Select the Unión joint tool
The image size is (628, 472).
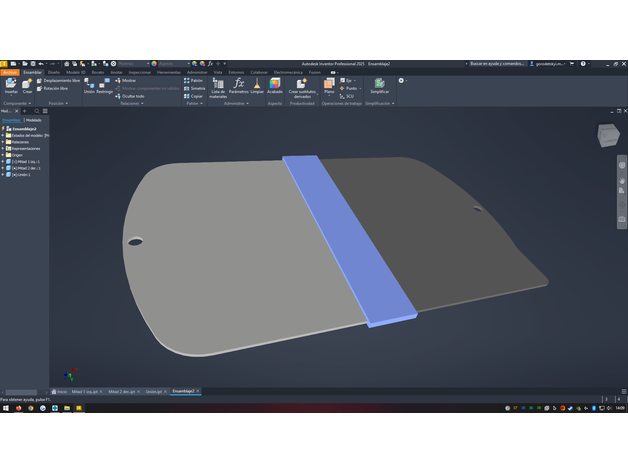[x=89, y=84]
